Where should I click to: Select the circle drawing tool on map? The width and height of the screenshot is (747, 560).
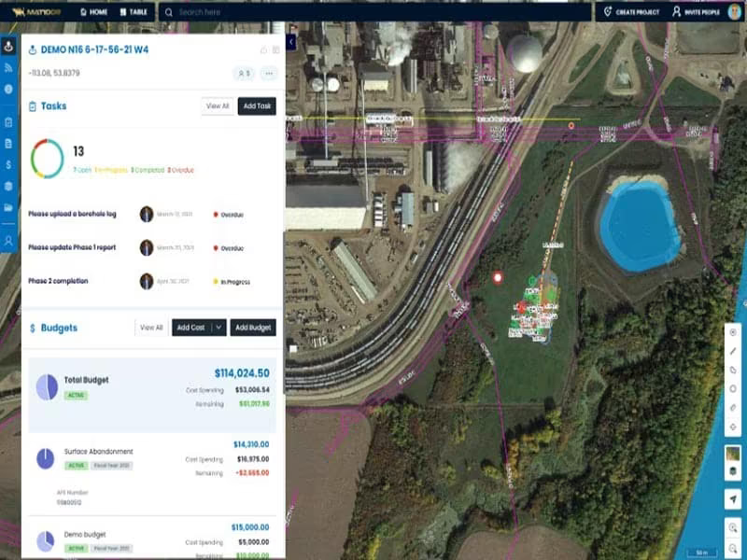[733, 388]
